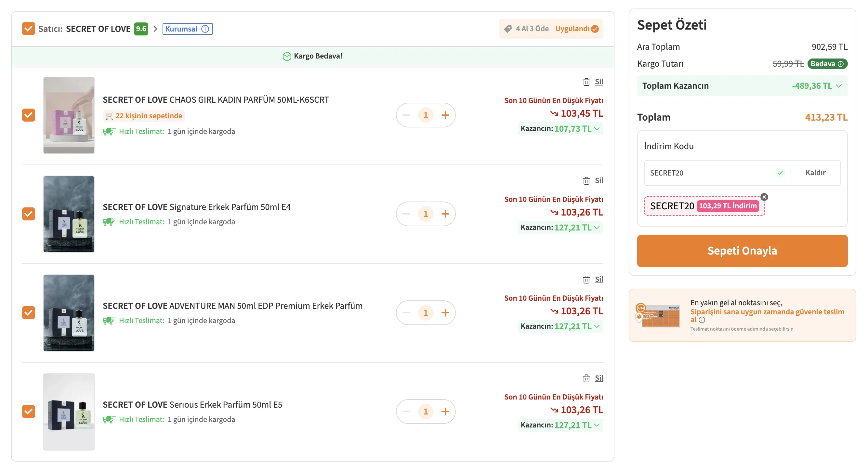The height and width of the screenshot is (472, 868).
Task: Delete Signature Erkek Parfüm via Sil link
Action: coord(599,181)
